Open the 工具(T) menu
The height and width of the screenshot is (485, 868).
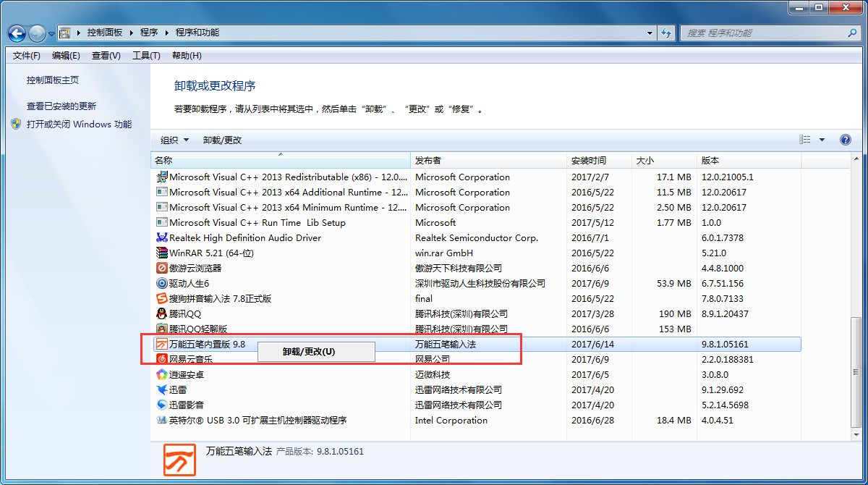145,56
